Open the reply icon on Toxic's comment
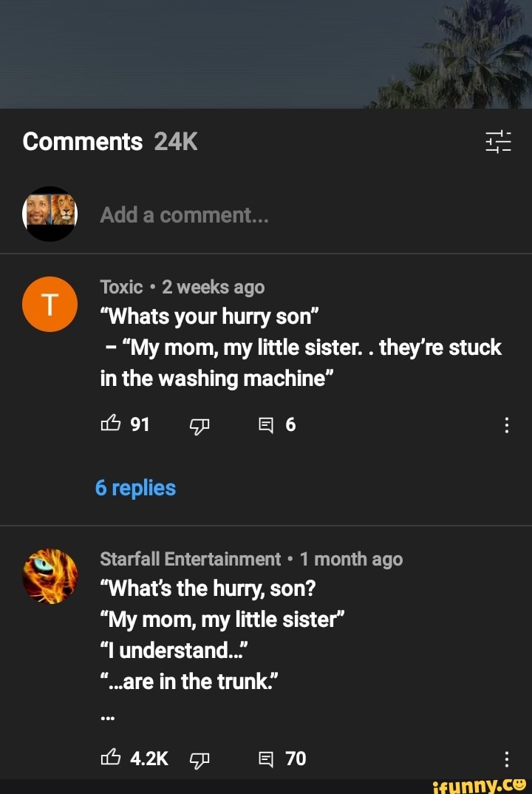The height and width of the screenshot is (794, 532). (x=266, y=424)
